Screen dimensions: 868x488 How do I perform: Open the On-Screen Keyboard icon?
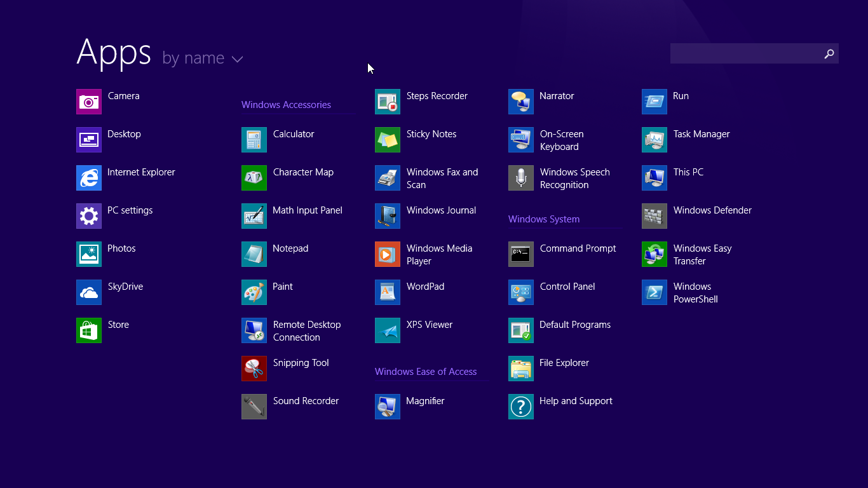[521, 140]
